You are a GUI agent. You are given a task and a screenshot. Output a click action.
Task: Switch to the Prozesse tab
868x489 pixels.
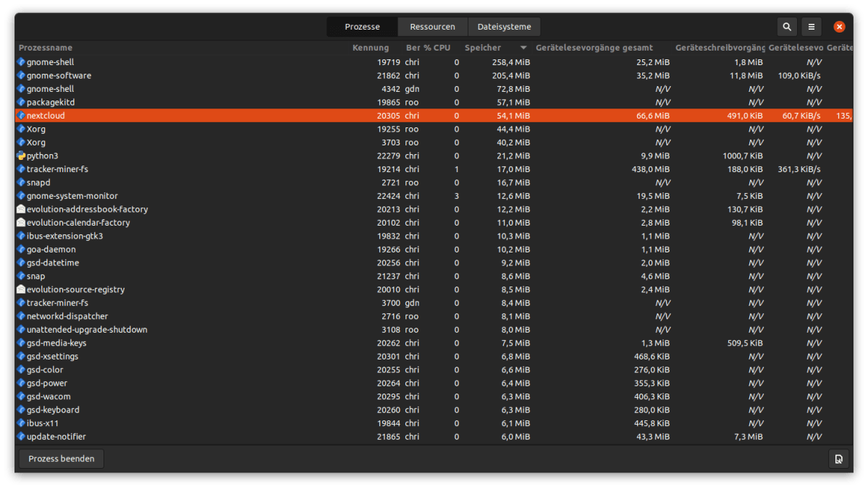tap(362, 27)
